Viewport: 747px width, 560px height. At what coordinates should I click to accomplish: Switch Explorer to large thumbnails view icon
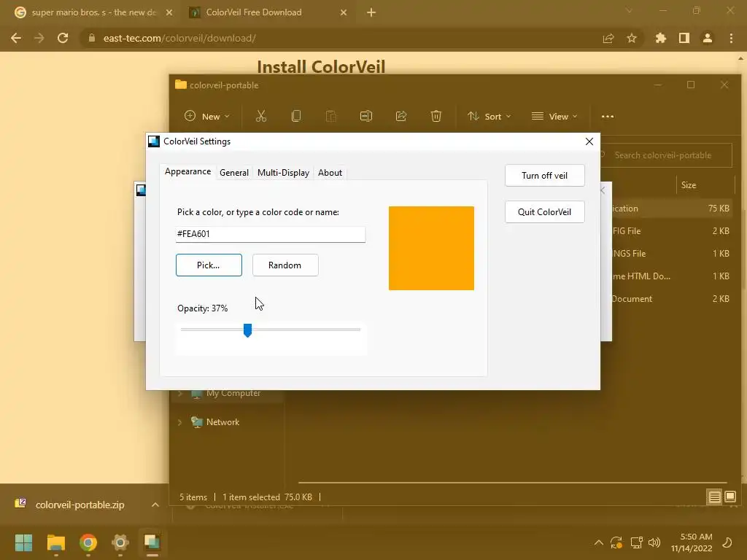coord(730,497)
